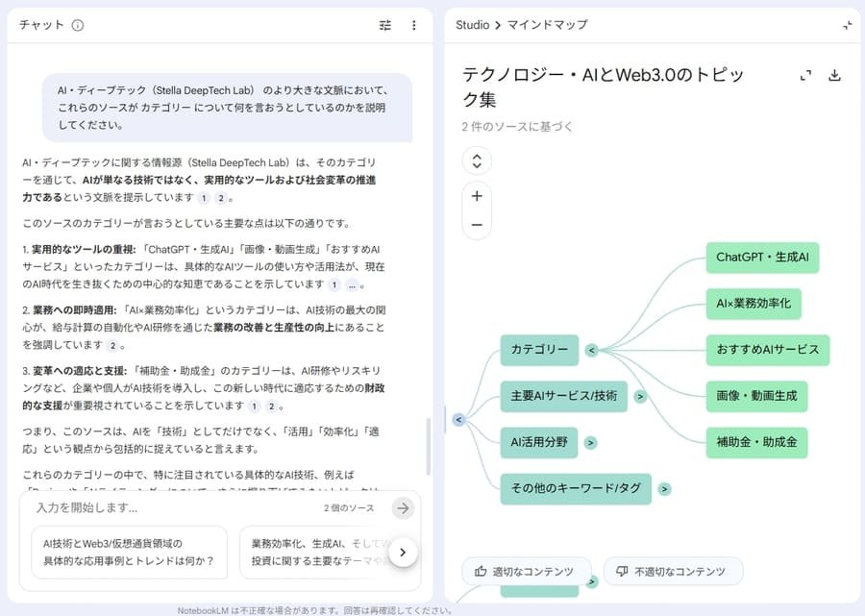Expand the 主要AIサービス/技術 node
This screenshot has height=616, width=865.
[640, 396]
